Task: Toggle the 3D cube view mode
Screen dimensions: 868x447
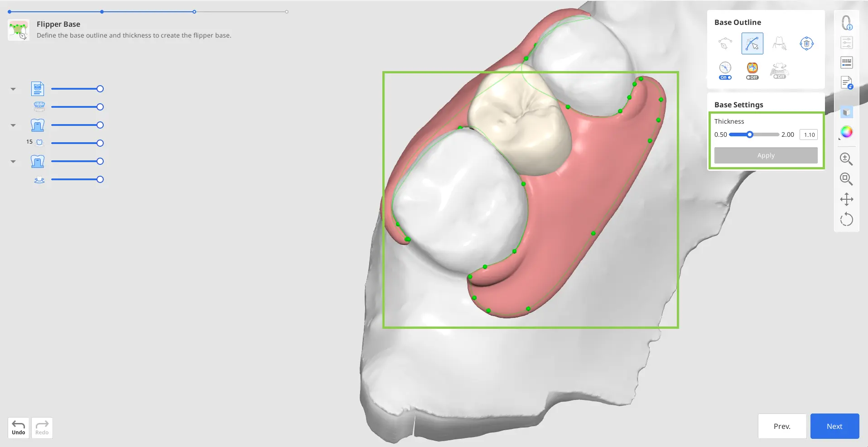Action: 846,112
